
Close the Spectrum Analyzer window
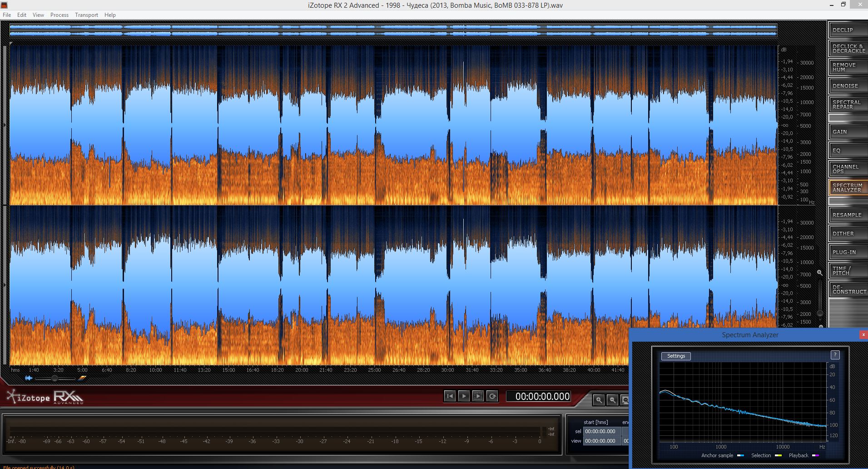863,334
